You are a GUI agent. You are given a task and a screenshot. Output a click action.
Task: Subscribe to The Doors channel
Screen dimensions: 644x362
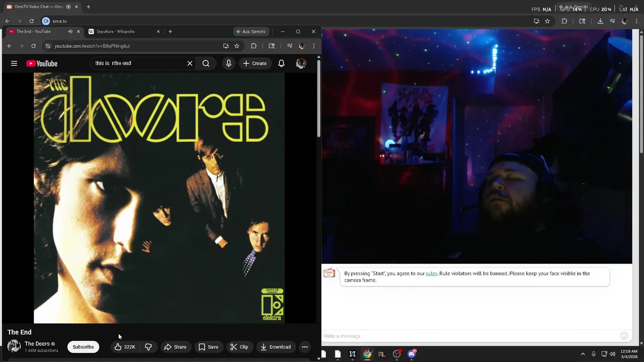(83, 347)
